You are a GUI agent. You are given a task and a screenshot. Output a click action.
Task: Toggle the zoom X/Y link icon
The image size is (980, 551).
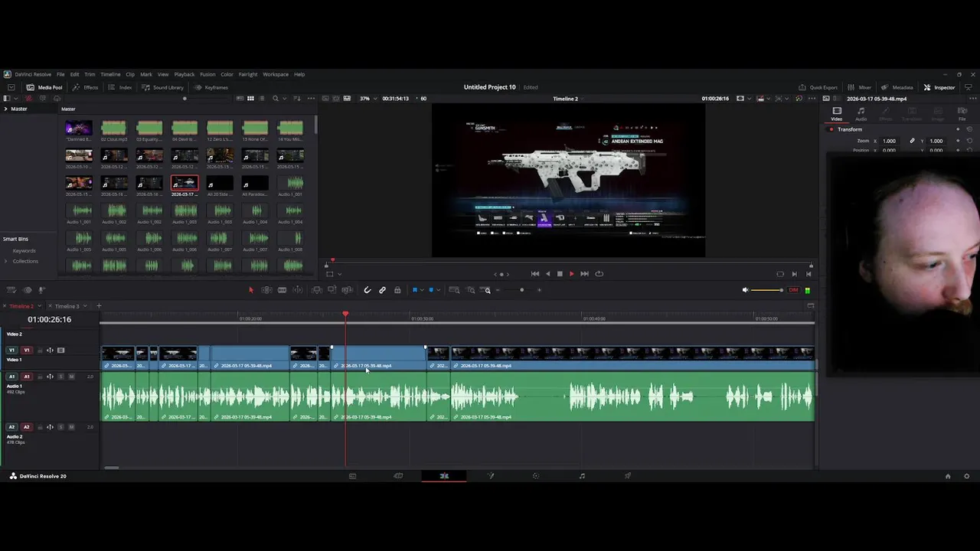point(912,141)
